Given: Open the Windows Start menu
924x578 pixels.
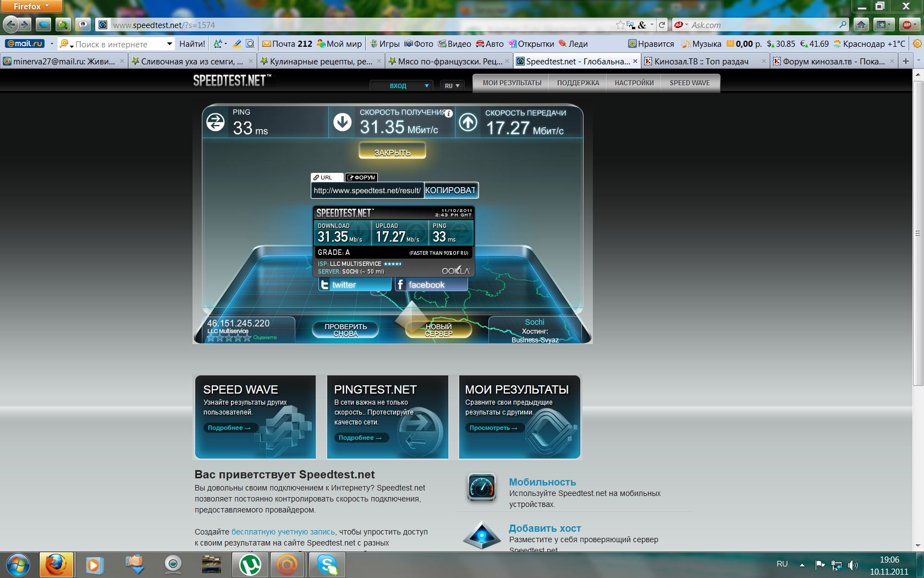Looking at the screenshot, I should pos(18,565).
